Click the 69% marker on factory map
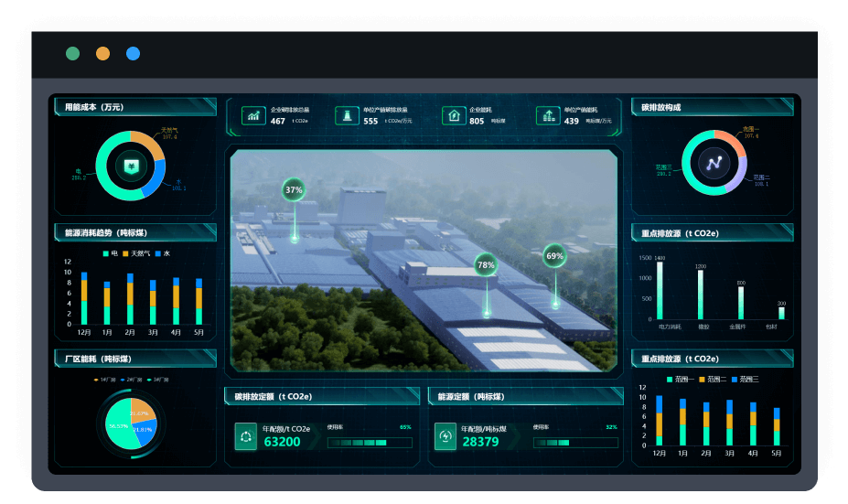This screenshot has width=848, height=504. point(554,256)
